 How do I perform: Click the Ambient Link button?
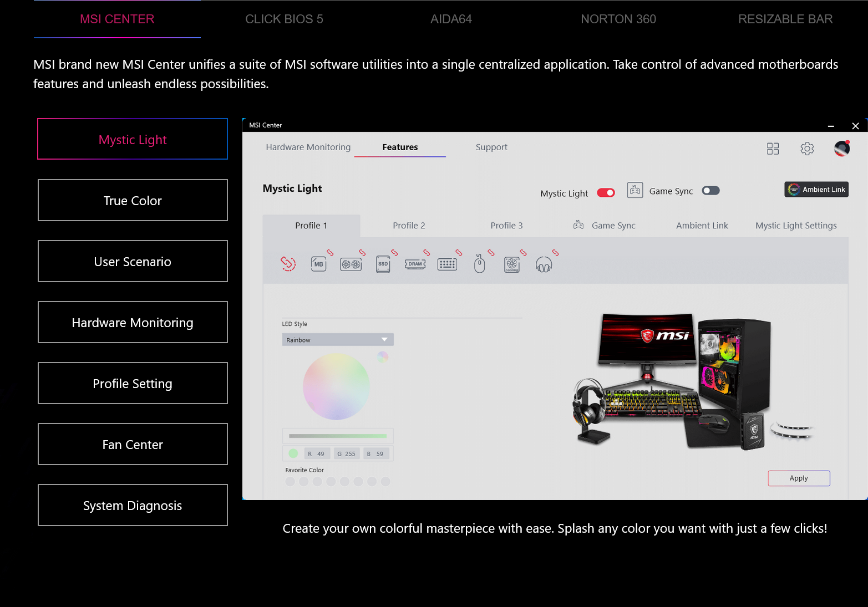tap(816, 190)
